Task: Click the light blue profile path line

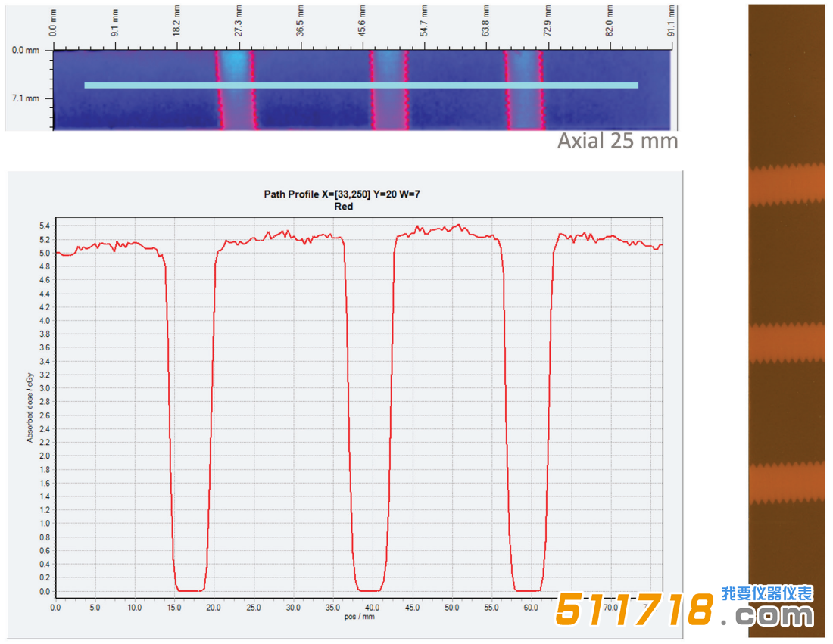Action: (x=360, y=86)
